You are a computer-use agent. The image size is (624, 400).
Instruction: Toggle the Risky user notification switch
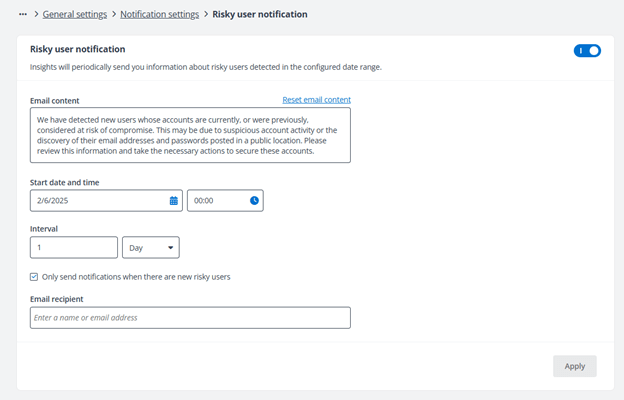click(587, 50)
